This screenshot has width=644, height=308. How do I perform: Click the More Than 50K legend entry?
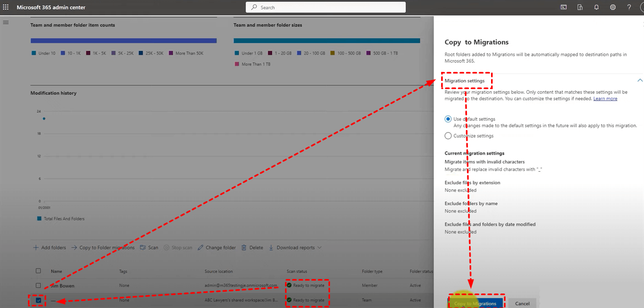pyautogui.click(x=186, y=53)
